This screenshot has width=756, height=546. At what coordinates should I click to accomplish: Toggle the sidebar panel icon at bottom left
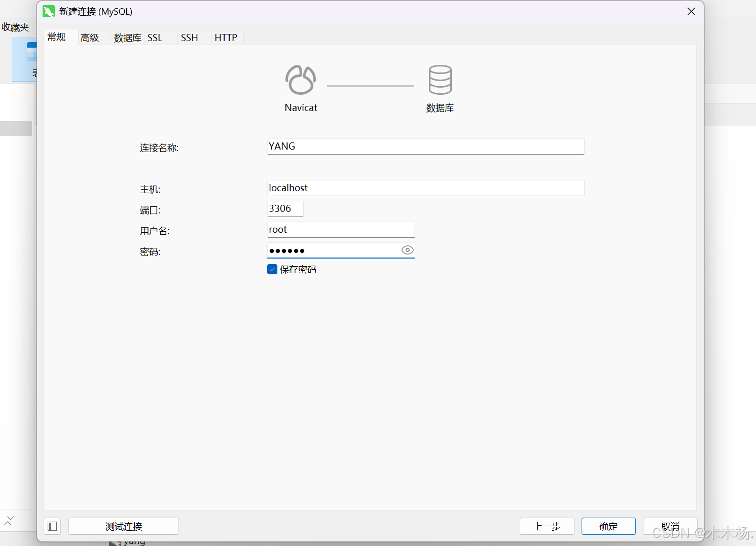[x=52, y=526]
